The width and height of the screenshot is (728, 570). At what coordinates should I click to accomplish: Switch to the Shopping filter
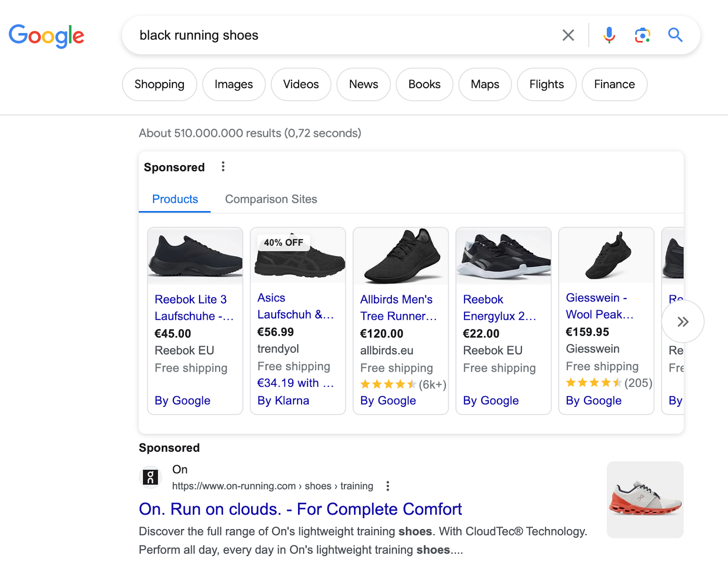159,84
